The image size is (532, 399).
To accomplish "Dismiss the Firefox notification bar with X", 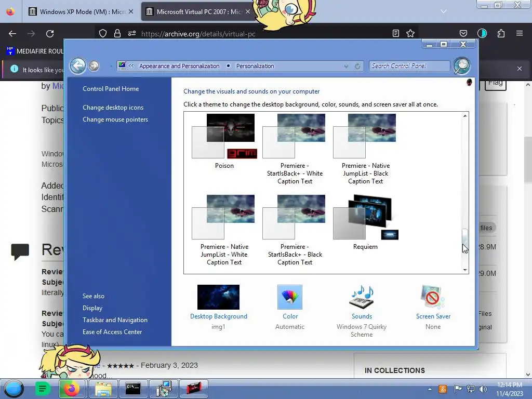I will (520, 69).
